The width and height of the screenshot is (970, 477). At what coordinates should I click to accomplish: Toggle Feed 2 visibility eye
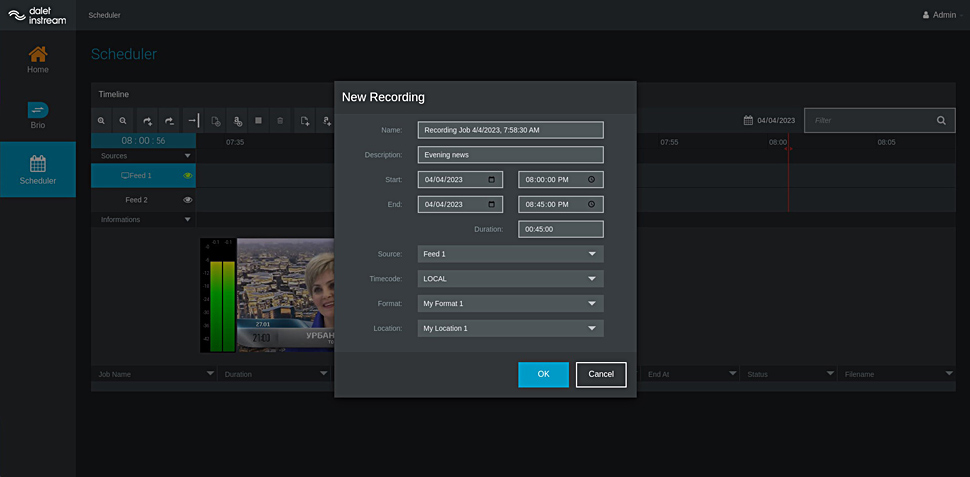point(187,200)
